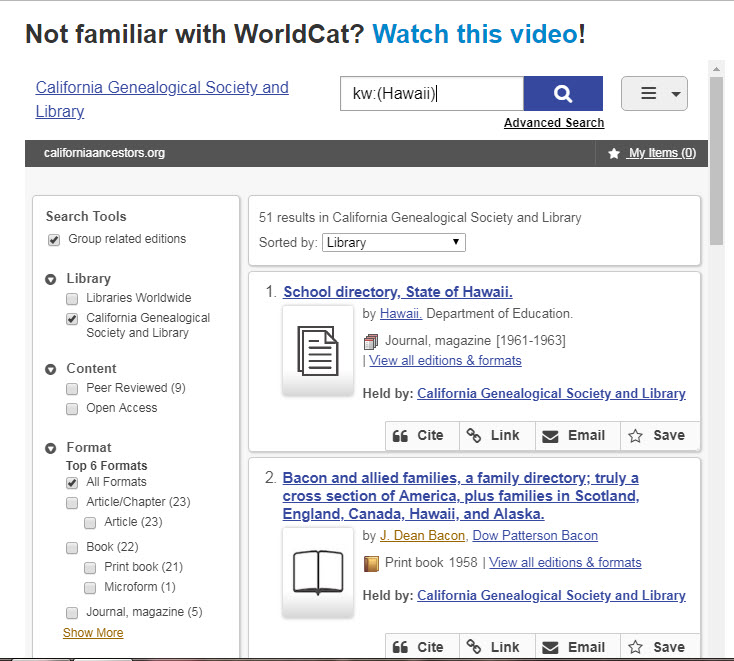The image size is (734, 661).
Task: Open the hamburger menu dropdown
Action: [x=654, y=94]
